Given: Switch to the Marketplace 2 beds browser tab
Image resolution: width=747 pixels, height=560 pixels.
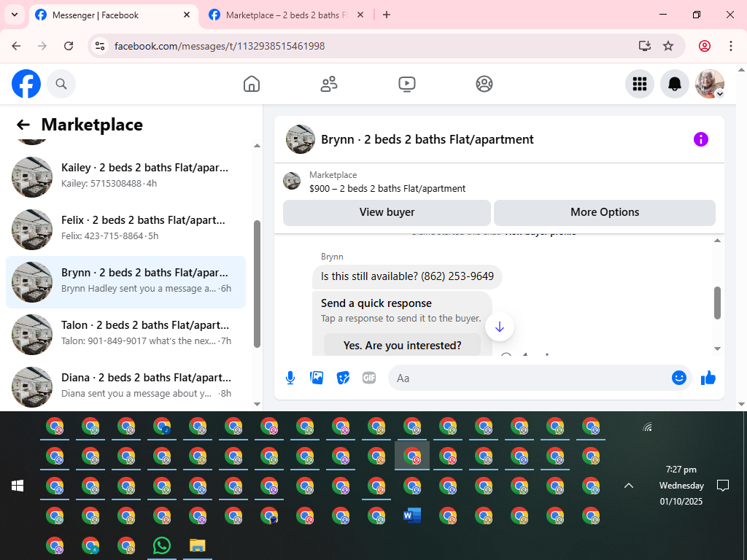Looking at the screenshot, I should (x=286, y=15).
